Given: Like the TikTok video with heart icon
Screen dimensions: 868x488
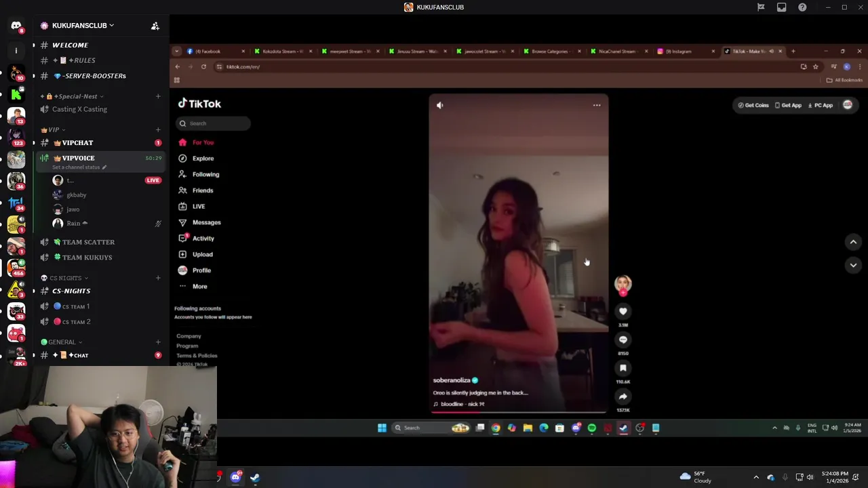Looking at the screenshot, I should click(623, 311).
